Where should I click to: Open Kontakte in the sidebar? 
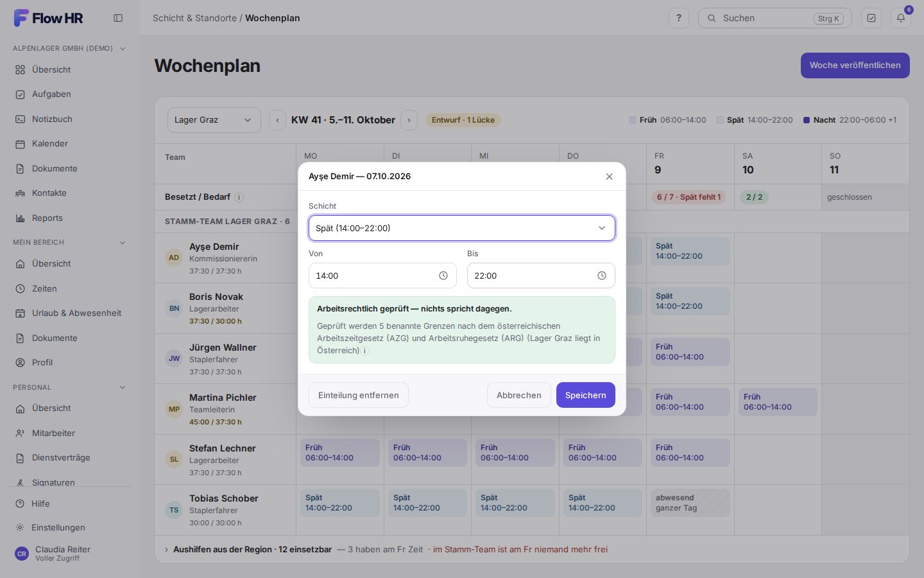(70, 193)
